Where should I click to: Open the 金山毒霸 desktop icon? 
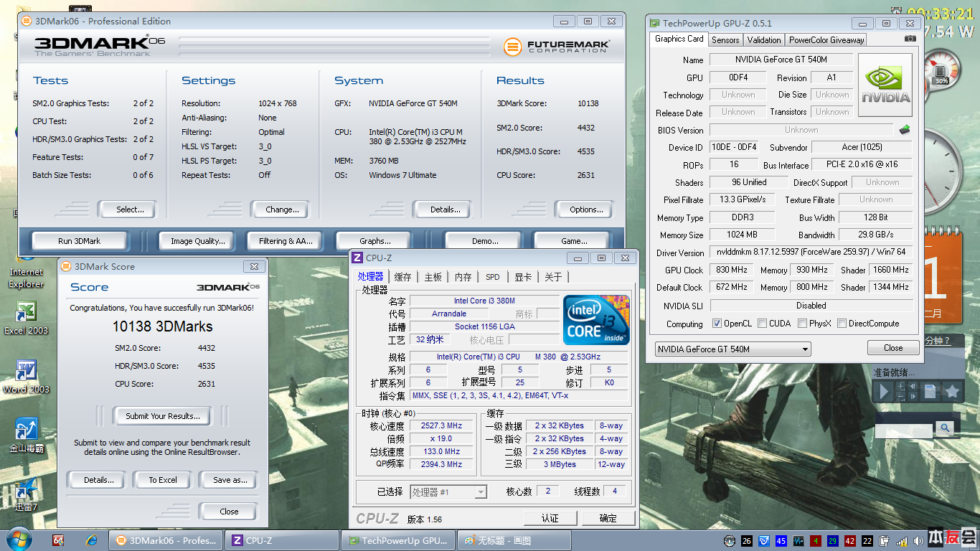[x=27, y=435]
